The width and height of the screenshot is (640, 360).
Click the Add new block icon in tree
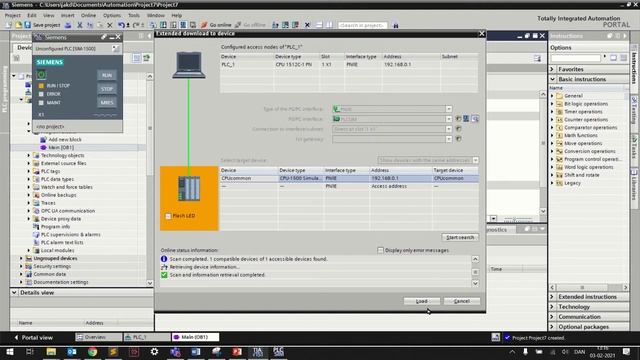(43, 139)
